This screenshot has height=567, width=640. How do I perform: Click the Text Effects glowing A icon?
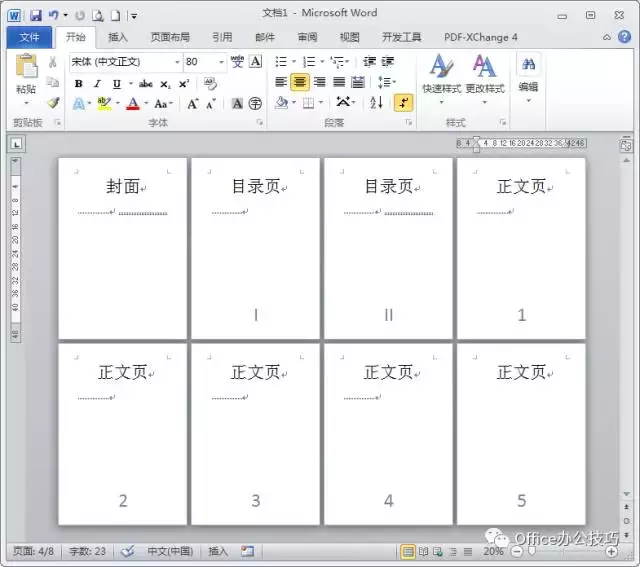click(x=79, y=104)
